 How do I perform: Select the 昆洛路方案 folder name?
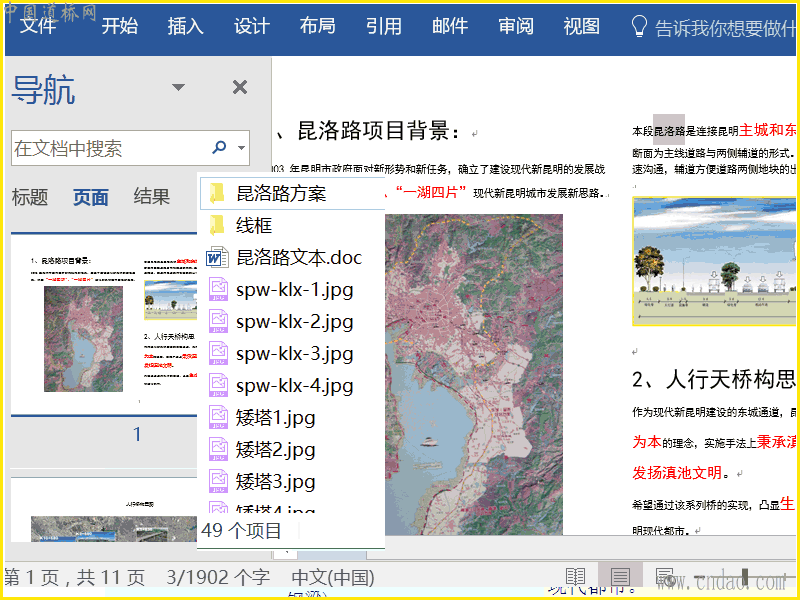coord(281,194)
